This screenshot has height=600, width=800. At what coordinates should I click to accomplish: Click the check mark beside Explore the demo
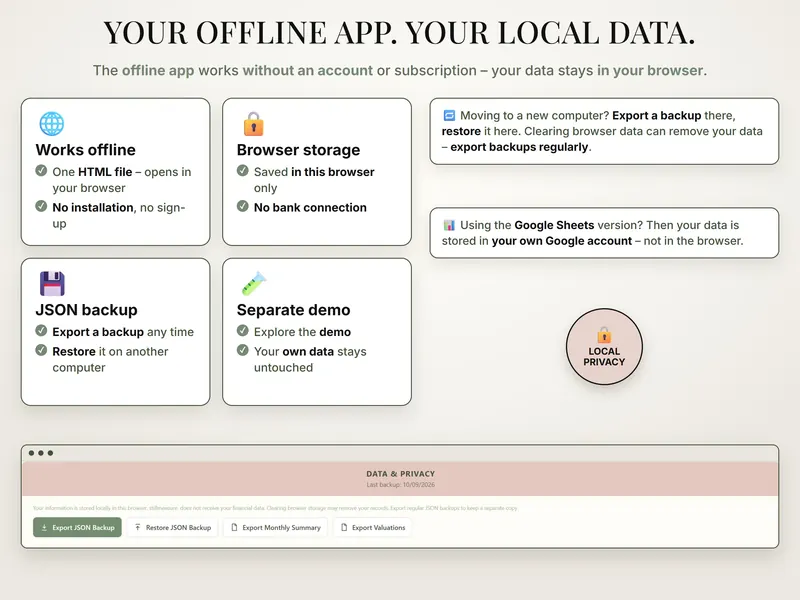tap(243, 331)
